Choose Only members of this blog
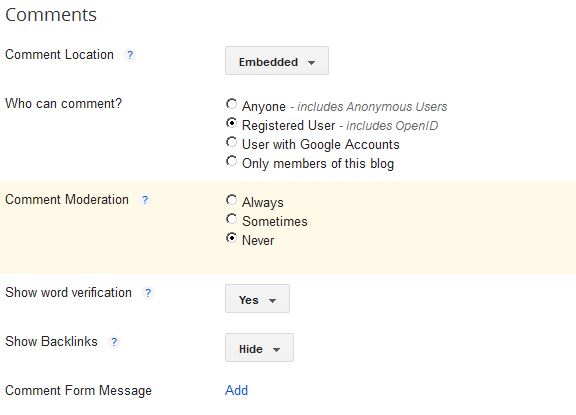Image resolution: width=576 pixels, height=415 pixels. tap(231, 161)
